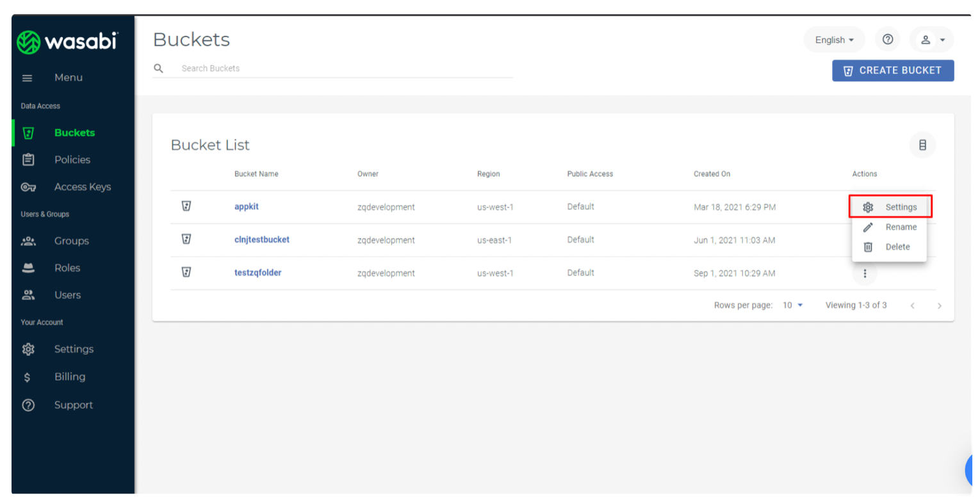This screenshot has height=502, width=980.
Task: Open the English language dropdown
Action: pyautogui.click(x=834, y=40)
